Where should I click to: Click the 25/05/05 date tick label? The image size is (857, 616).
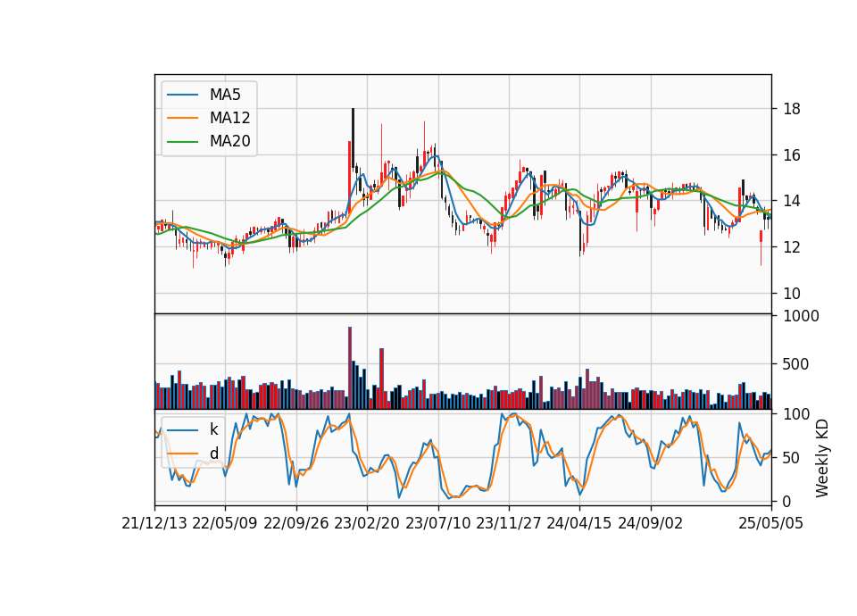click(x=771, y=523)
